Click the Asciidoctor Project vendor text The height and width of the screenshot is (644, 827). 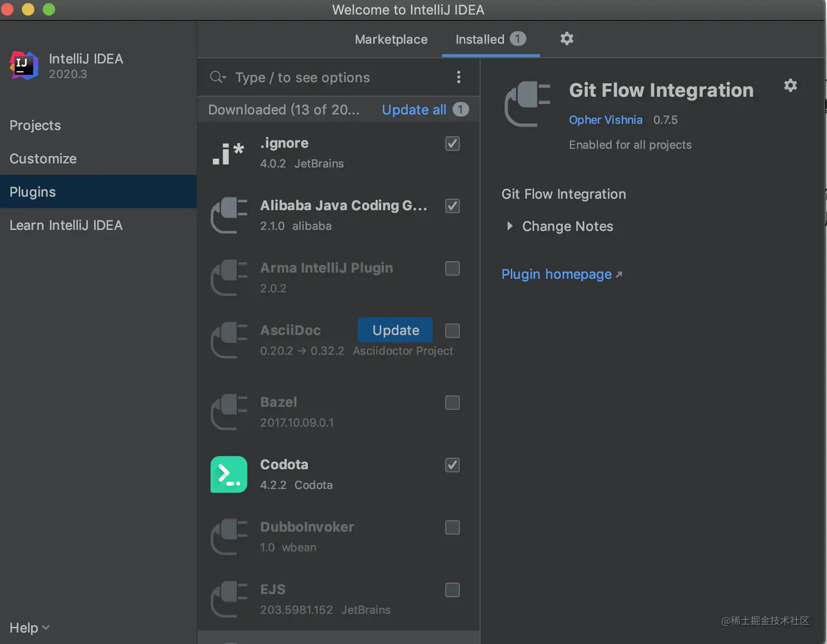[403, 351]
